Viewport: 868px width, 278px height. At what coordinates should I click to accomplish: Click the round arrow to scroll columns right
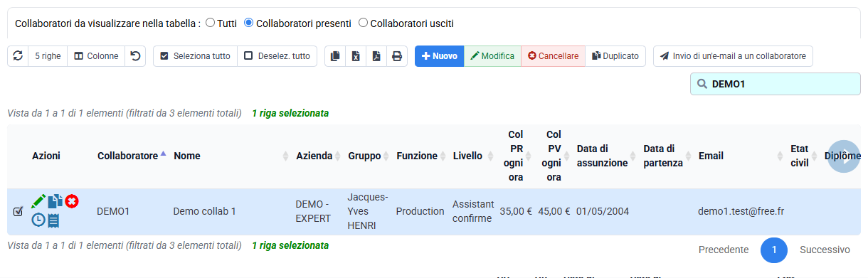(845, 156)
